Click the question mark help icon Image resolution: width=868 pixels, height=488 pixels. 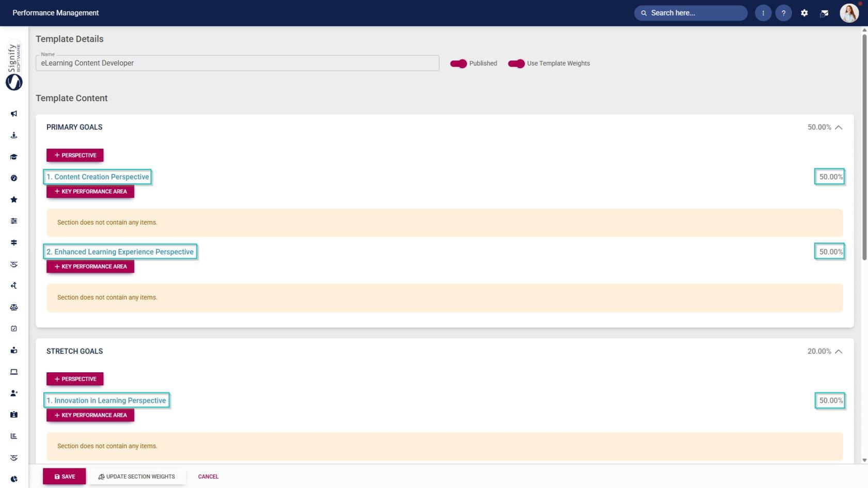[x=784, y=13]
